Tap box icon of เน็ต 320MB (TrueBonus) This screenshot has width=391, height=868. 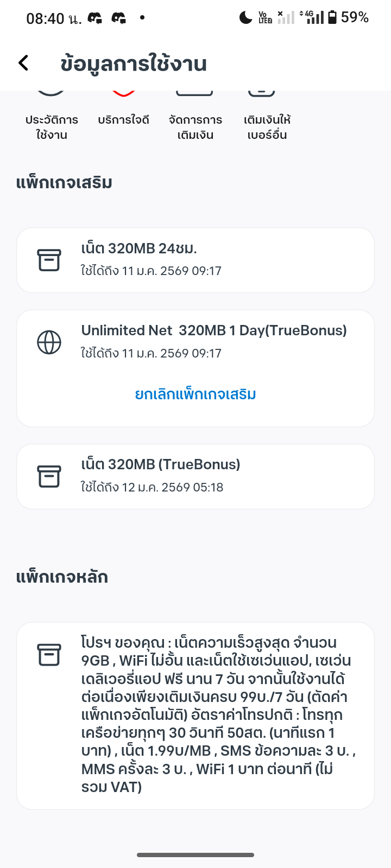coord(49,476)
